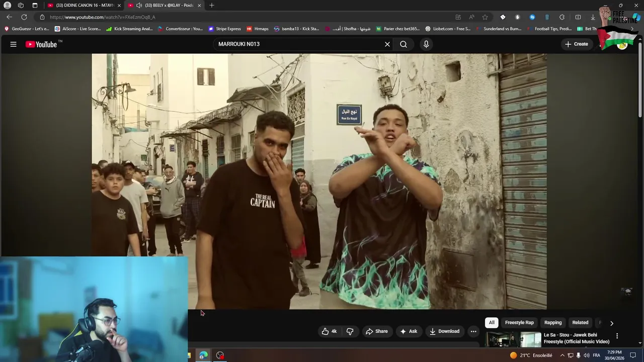Open Le Sa - Stou Jawek Behi title
This screenshot has height=362, width=644.
pyautogui.click(x=577, y=338)
